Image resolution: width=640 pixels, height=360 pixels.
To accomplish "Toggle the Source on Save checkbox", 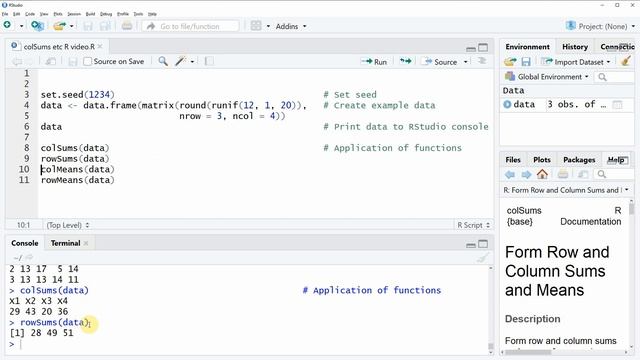I will click(87, 61).
